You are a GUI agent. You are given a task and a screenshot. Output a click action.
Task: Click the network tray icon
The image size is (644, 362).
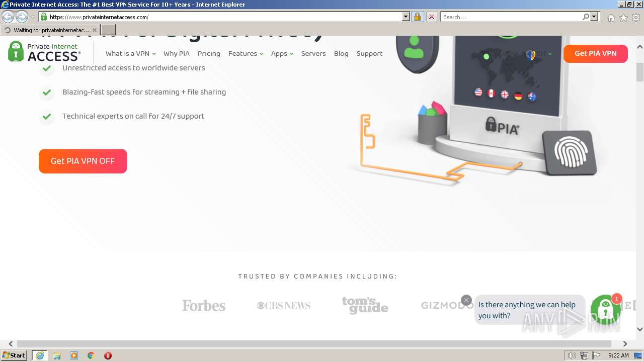coord(584,355)
